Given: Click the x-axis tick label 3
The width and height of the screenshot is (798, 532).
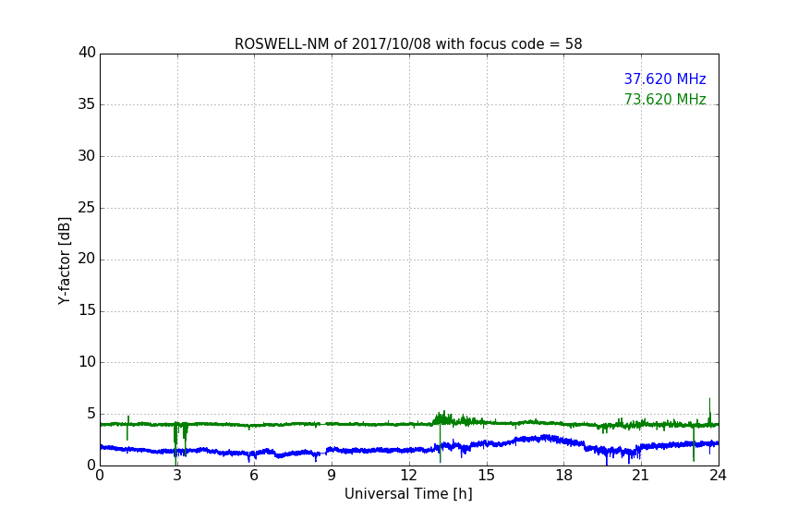Looking at the screenshot, I should coord(177,476).
